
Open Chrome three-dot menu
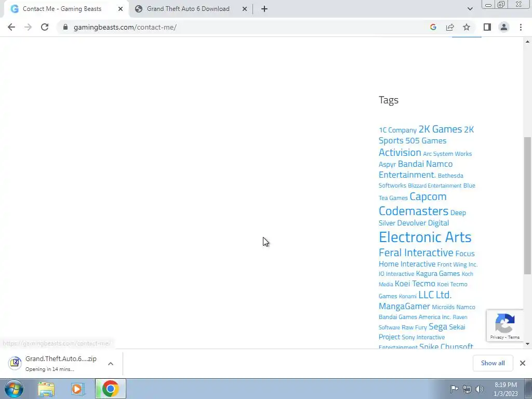[521, 27]
